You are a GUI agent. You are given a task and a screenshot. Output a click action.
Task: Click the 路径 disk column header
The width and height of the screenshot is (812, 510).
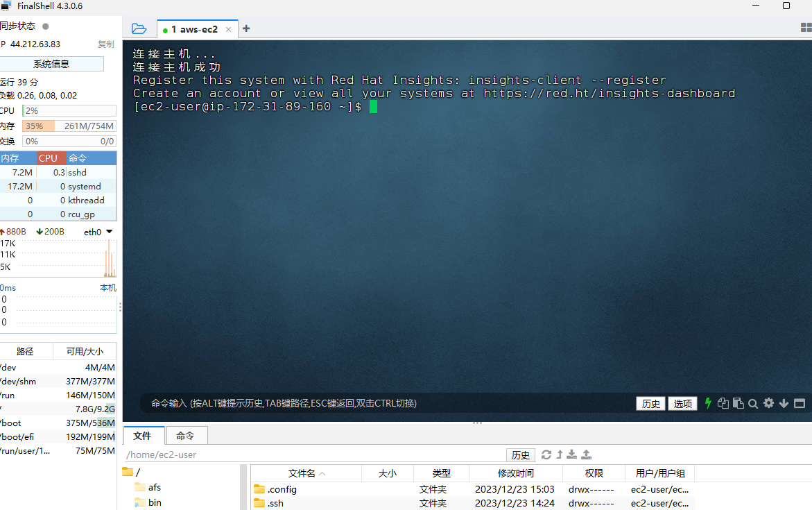(25, 351)
